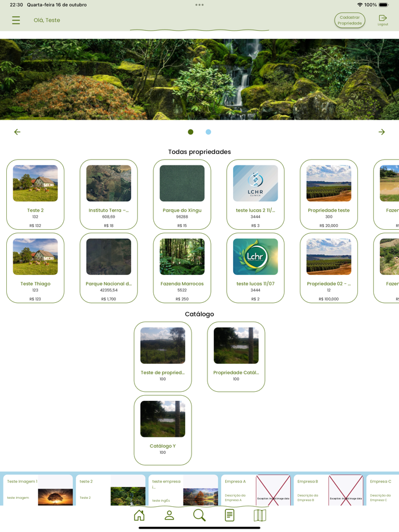Select the Teste Imagem 1 company card
Viewport: 399px width, 532px height.
pyautogui.click(x=38, y=490)
